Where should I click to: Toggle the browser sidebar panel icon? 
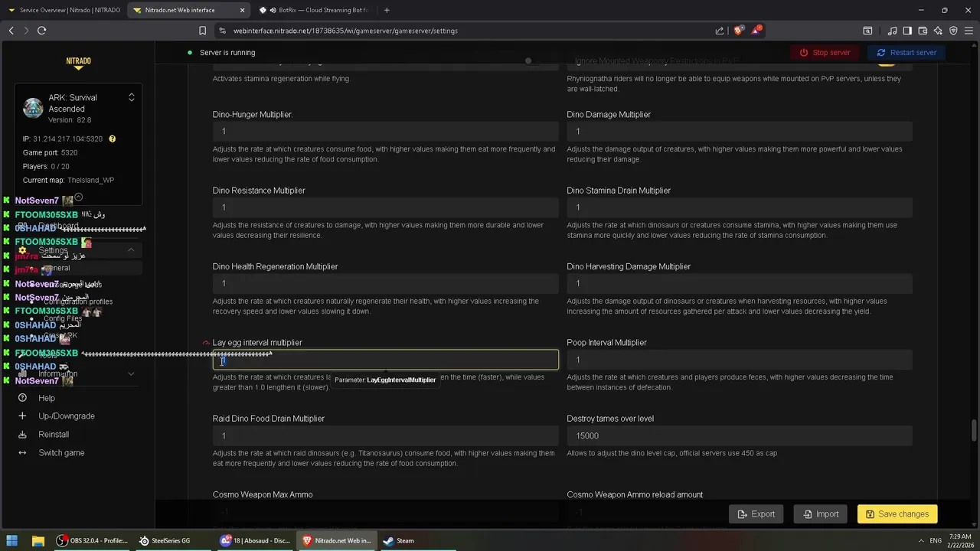[907, 31]
